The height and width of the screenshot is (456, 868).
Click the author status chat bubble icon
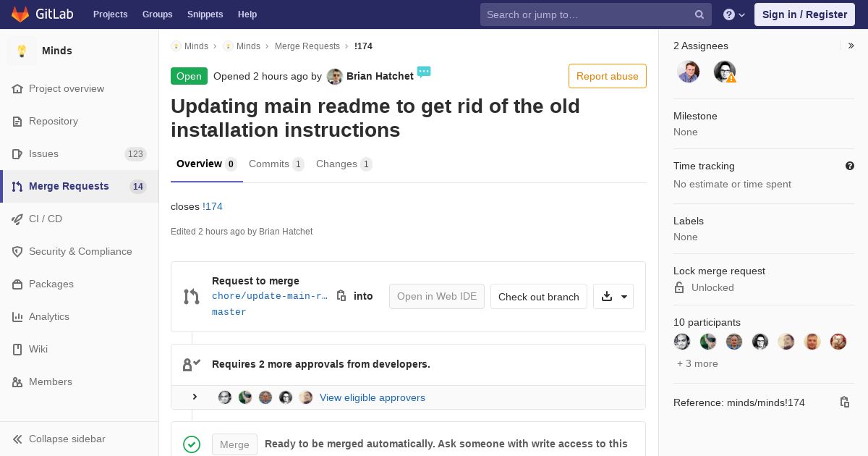(x=424, y=72)
